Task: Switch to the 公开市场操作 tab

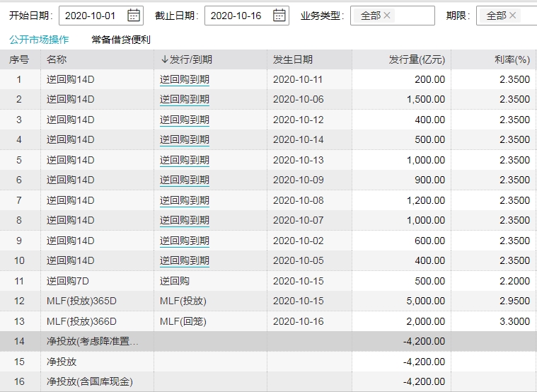Action: (39, 40)
